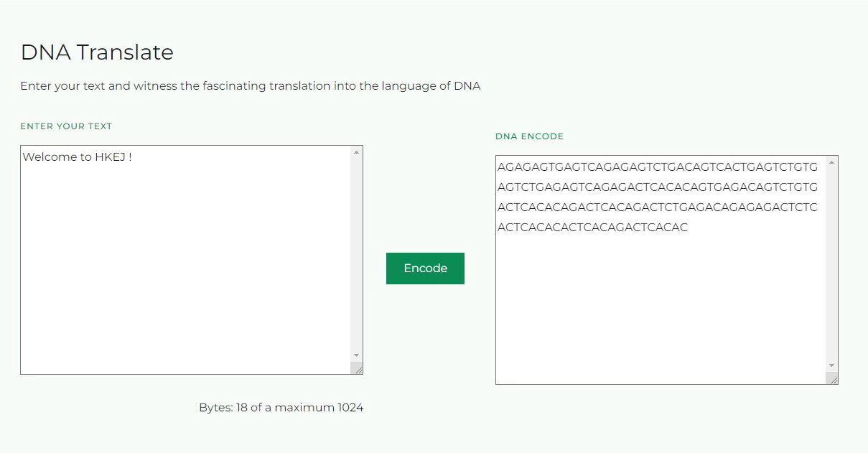Click the DNA output scrollbar up arrow
This screenshot has height=453, width=868.
tap(832, 162)
